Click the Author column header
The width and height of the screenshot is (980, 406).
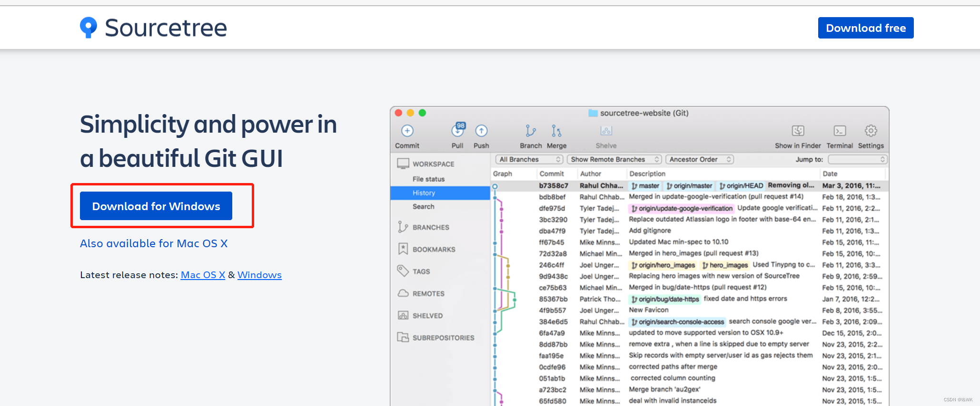[591, 174]
